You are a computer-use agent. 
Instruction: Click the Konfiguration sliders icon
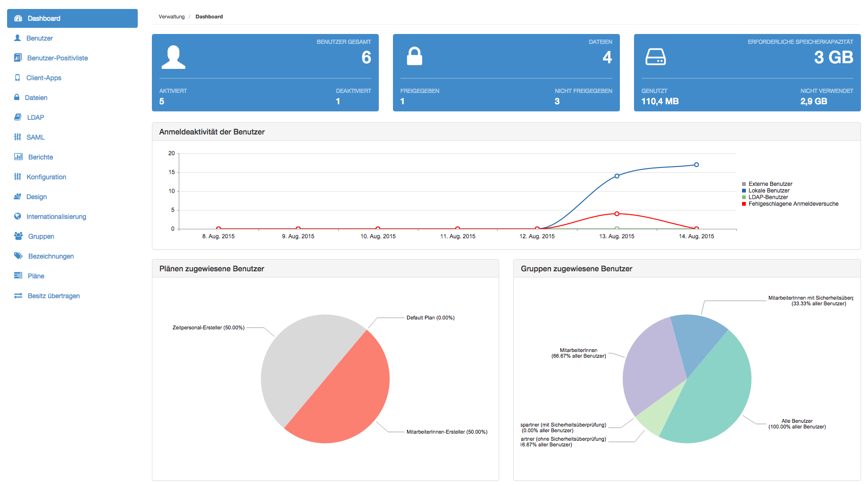click(17, 176)
